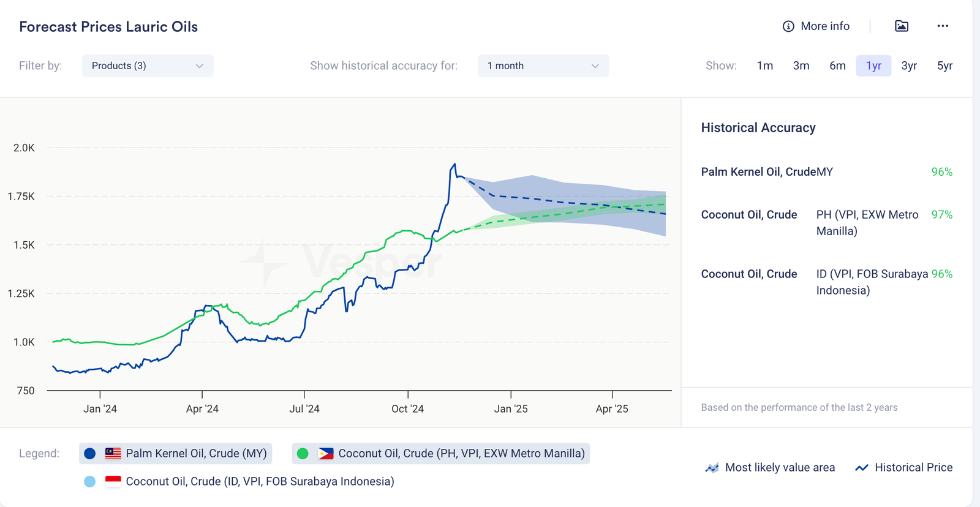The height and width of the screenshot is (507, 980).
Task: Click the Historical Price line icon
Action: [862, 468]
